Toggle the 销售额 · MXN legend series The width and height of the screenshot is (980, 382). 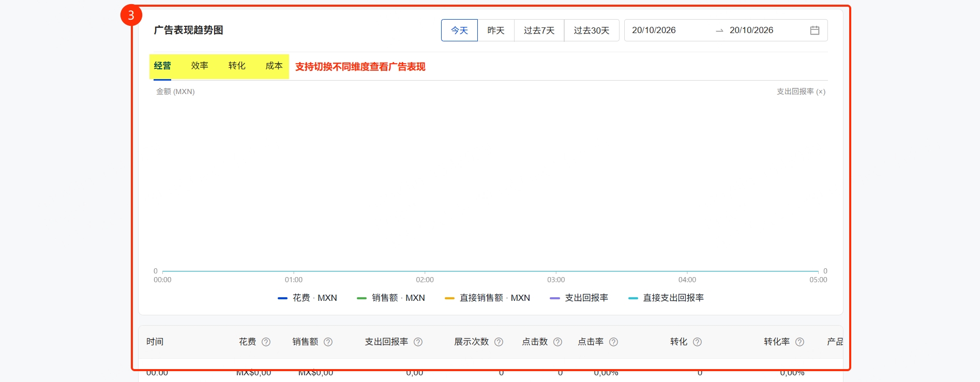(391, 298)
